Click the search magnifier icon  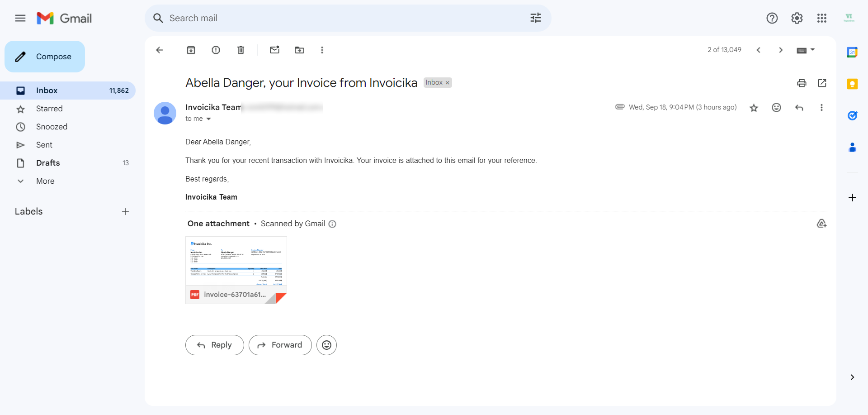click(158, 18)
